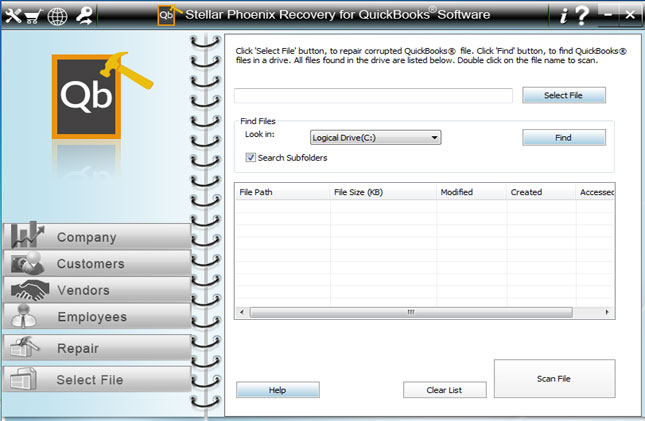This screenshot has height=421, width=645.
Task: Expand the Look in drive dropdown
Action: coord(376,137)
